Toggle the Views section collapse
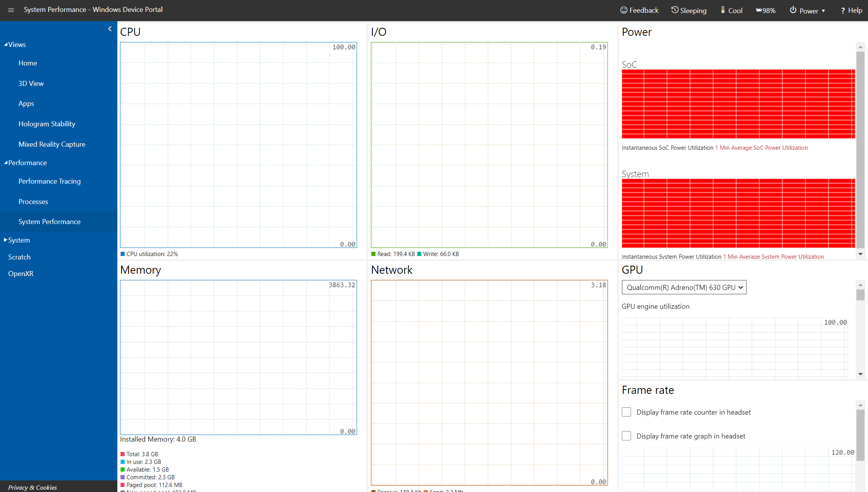The width and height of the screenshot is (868, 492). 15,44
